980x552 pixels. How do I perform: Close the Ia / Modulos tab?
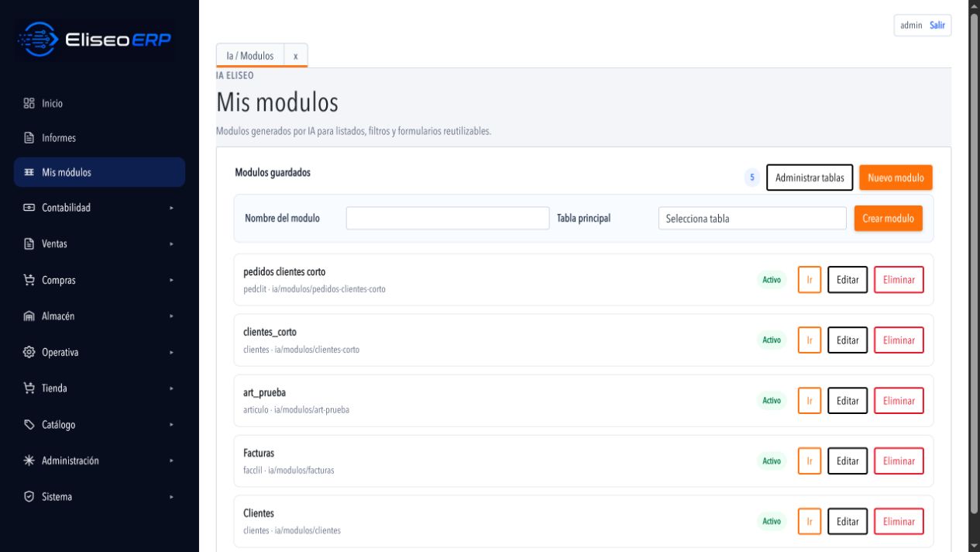[x=296, y=56]
